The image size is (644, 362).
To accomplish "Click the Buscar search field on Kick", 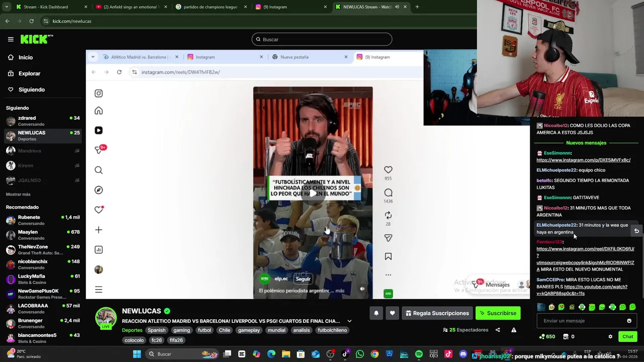I will (x=322, y=39).
